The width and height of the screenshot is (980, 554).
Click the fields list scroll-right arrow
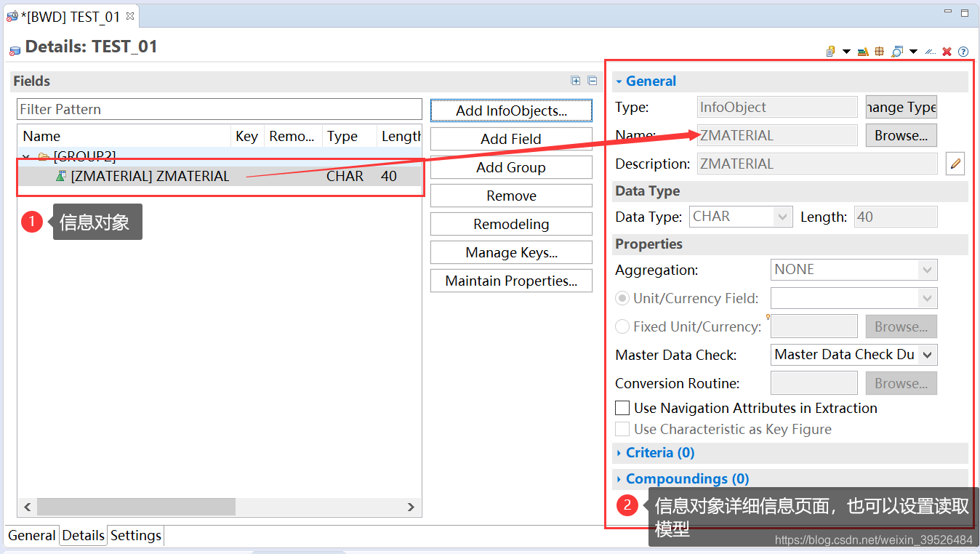coord(411,507)
